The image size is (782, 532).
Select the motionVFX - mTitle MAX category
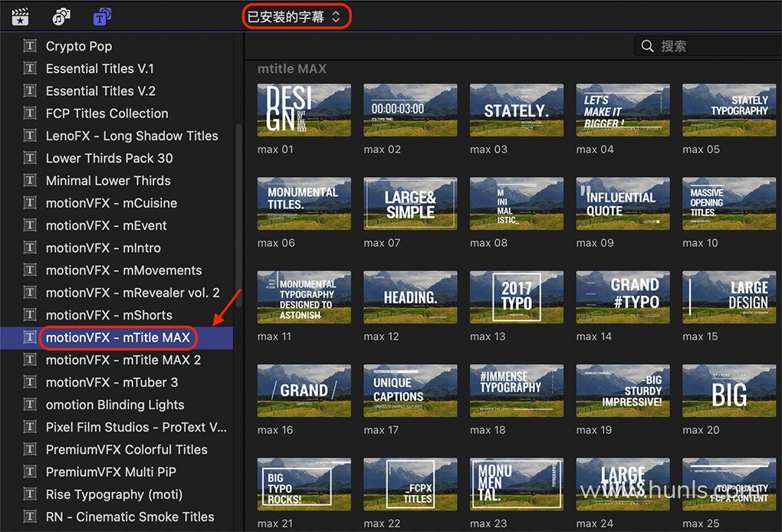click(x=118, y=337)
